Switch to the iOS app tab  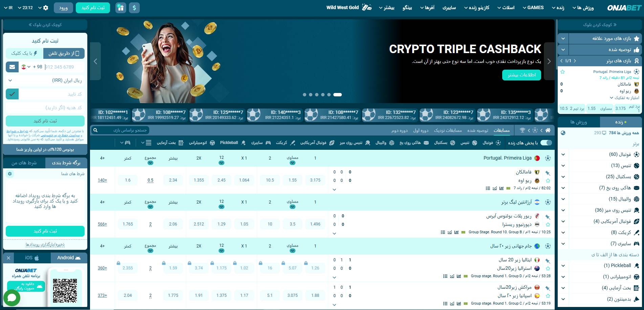(x=32, y=258)
